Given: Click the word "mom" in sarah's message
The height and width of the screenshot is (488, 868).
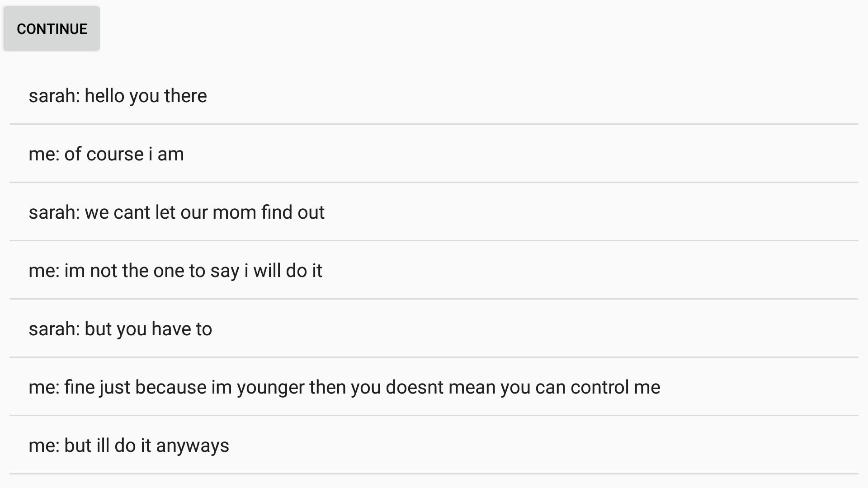Looking at the screenshot, I should (x=234, y=212).
